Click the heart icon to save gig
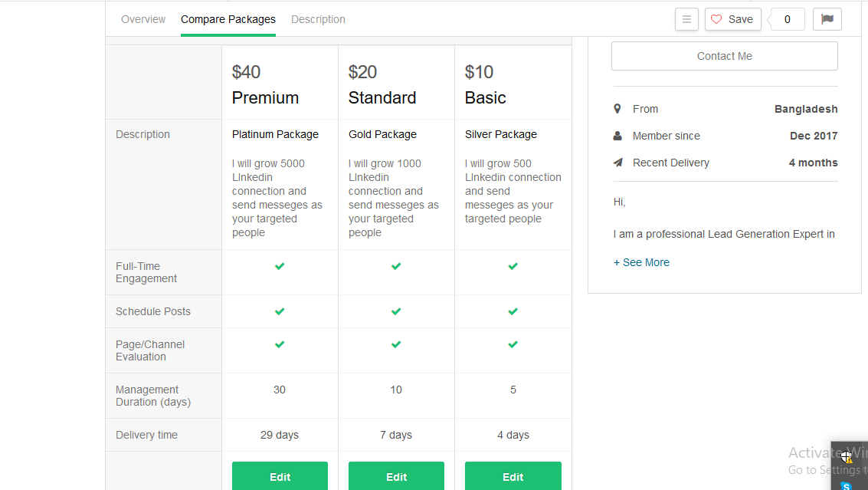 coord(716,19)
